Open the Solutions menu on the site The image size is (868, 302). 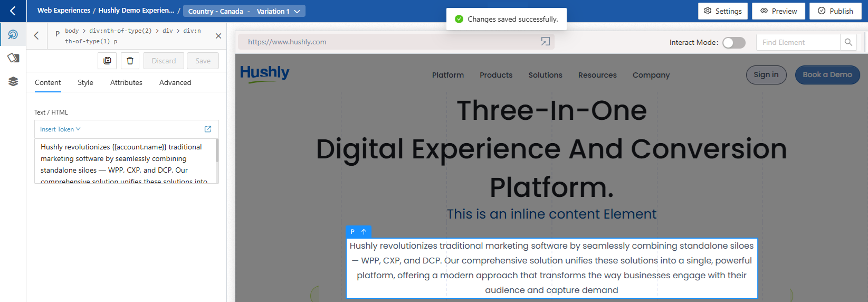coord(546,75)
